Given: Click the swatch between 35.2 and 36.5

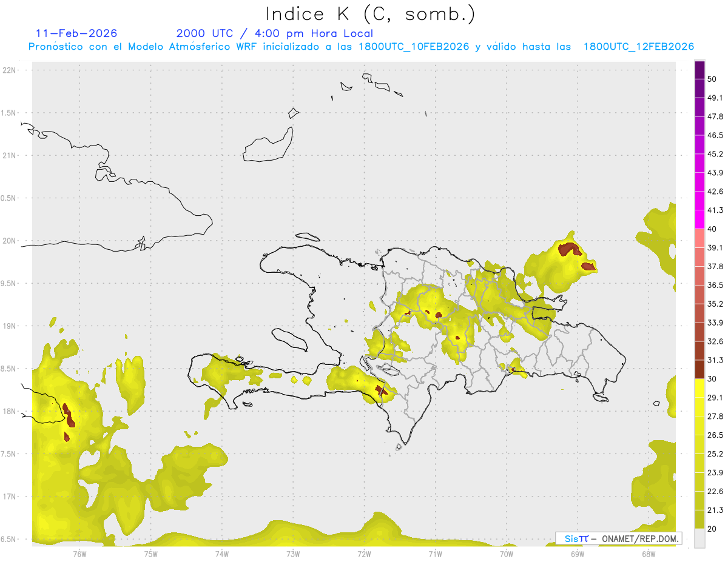Looking at the screenshot, I should point(699,294).
